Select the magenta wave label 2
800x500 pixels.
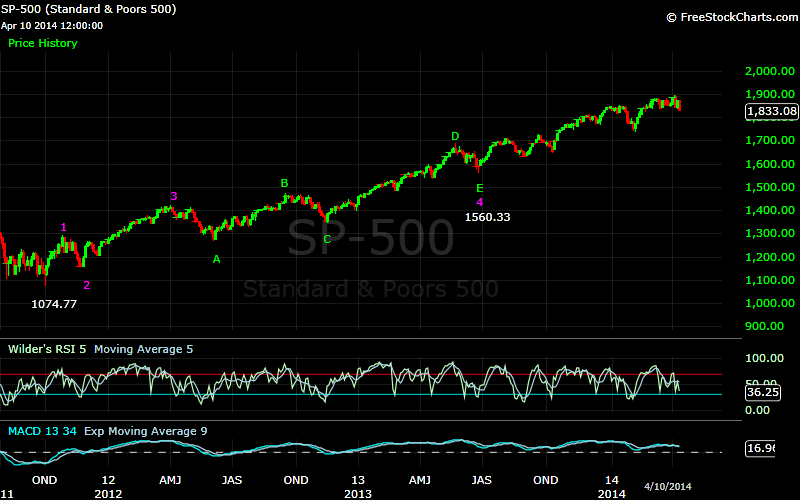point(87,285)
